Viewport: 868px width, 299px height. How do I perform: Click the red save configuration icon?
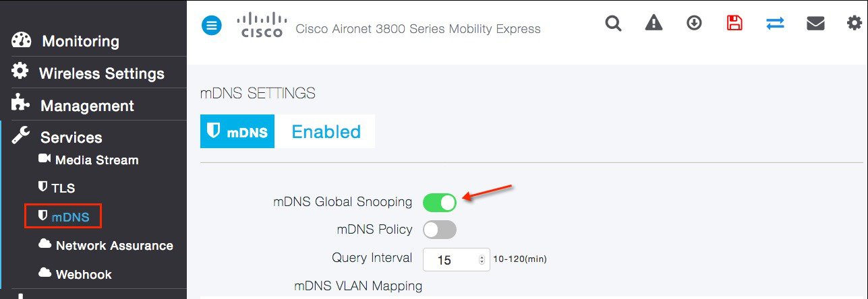pyautogui.click(x=734, y=24)
